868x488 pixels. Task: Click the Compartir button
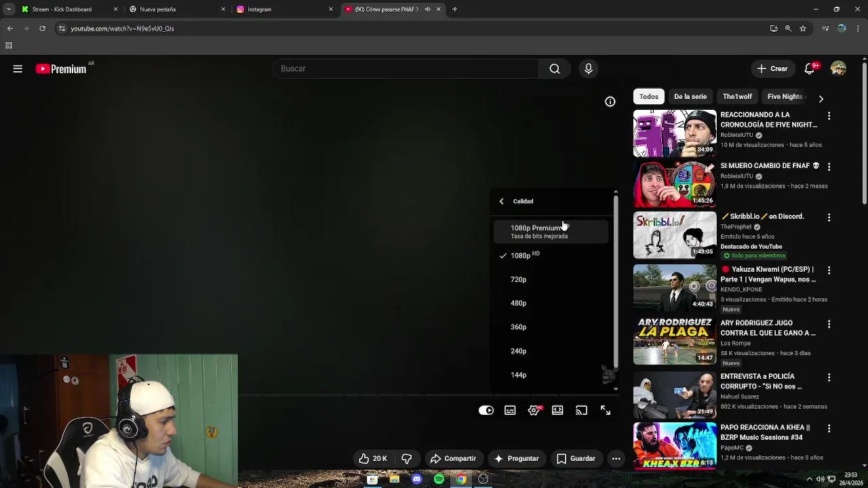[x=453, y=458]
